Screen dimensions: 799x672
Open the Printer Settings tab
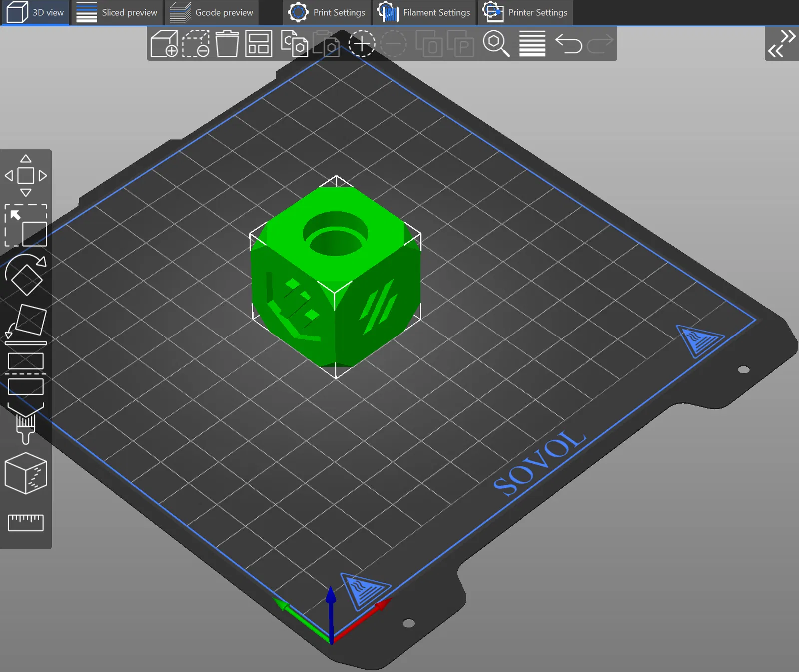click(x=525, y=12)
